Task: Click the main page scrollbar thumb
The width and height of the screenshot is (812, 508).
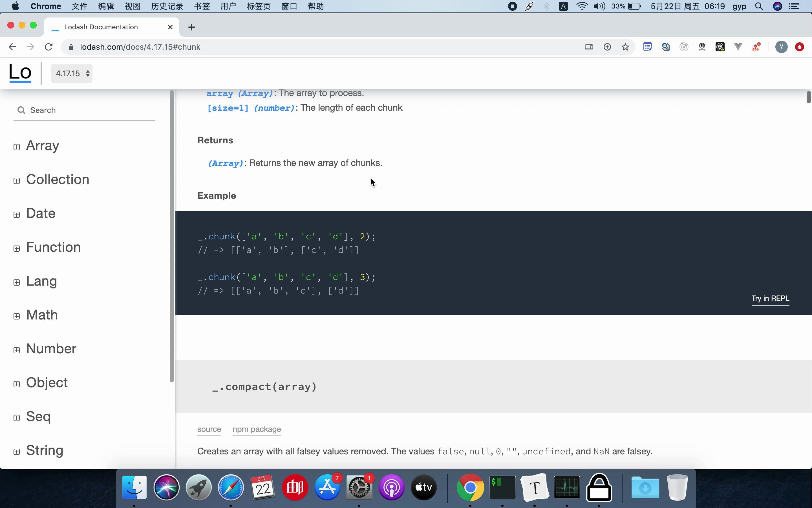Action: click(x=808, y=97)
